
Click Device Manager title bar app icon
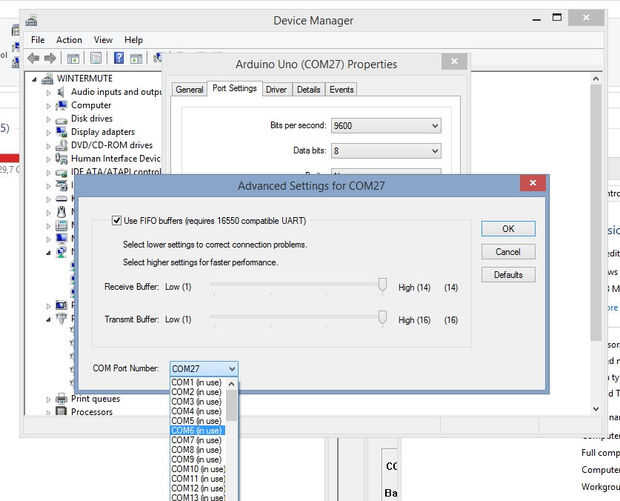point(31,21)
